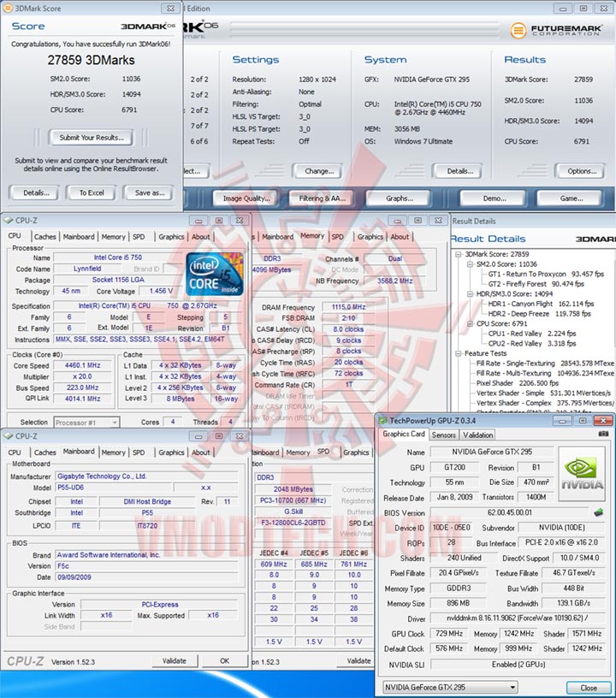Click the Intel Core i5 logo in CPU-Z
This screenshot has height=698, width=616.
215,274
